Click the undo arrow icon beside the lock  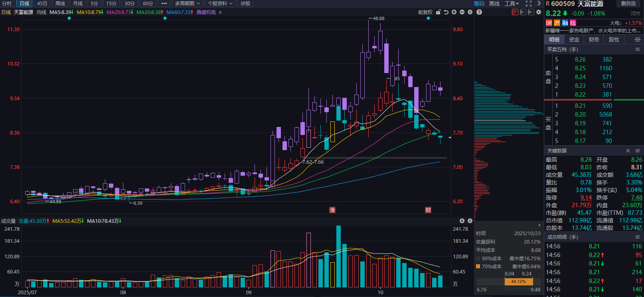446,12
